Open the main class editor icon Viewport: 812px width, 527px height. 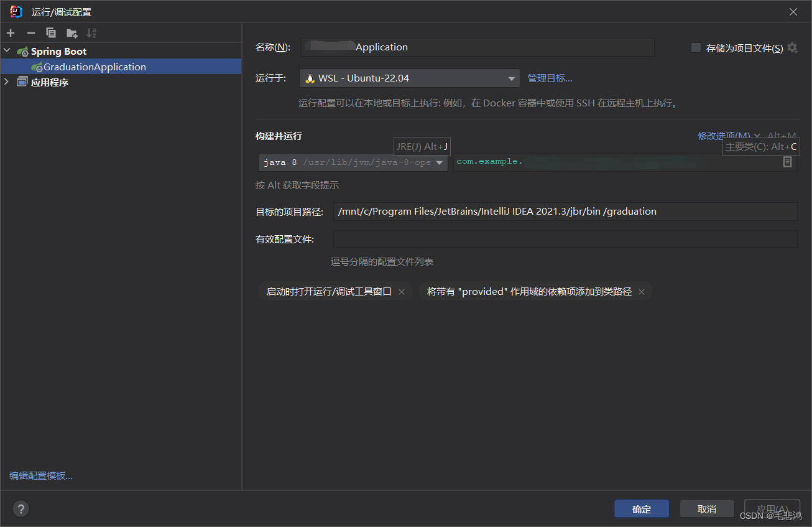[788, 162]
